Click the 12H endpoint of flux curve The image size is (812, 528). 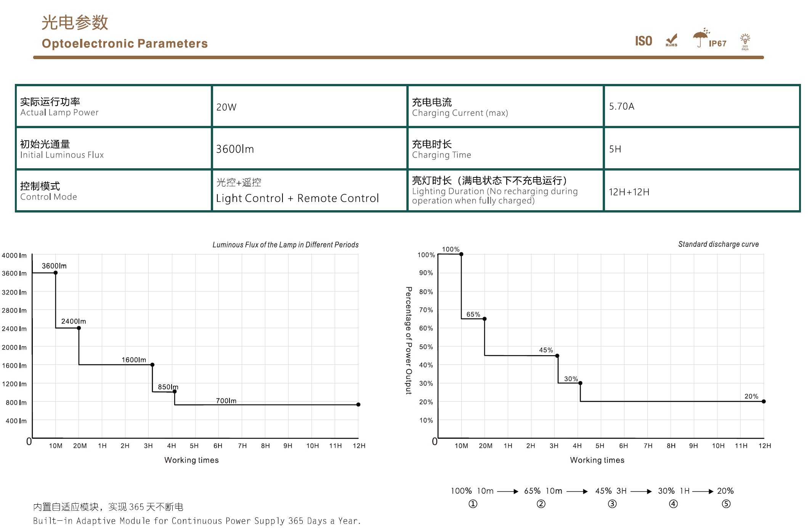click(358, 404)
